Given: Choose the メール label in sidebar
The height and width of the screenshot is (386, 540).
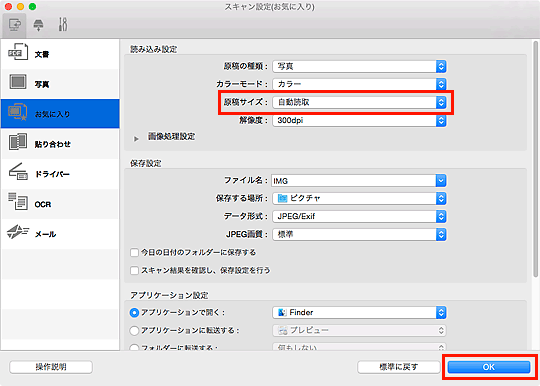Looking at the screenshot, I should 45,234.
